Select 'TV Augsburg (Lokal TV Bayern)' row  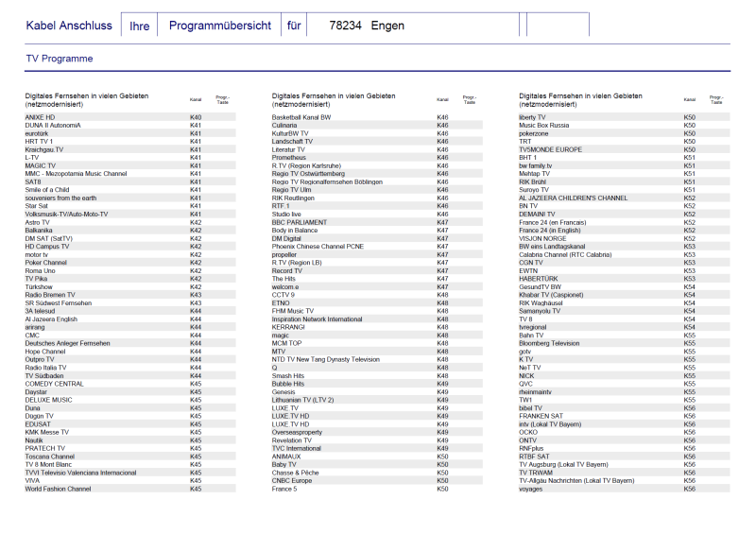[x=625, y=465]
